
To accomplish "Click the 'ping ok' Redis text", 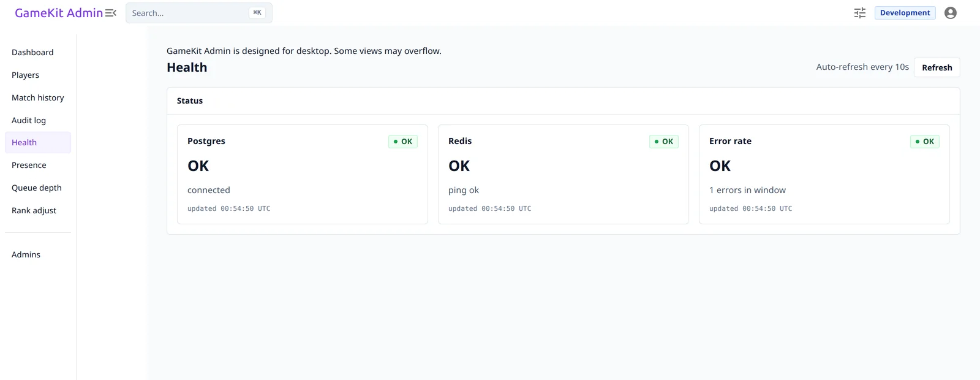I will tap(464, 191).
